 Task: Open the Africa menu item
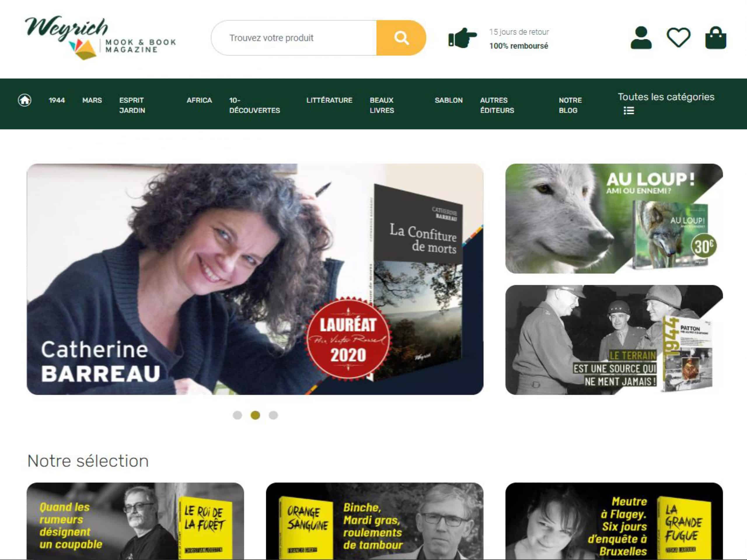(x=199, y=100)
